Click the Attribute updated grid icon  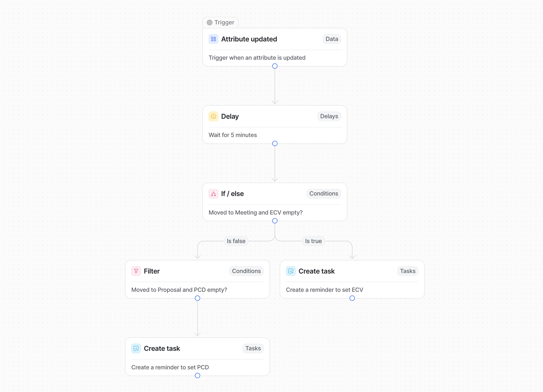(213, 39)
